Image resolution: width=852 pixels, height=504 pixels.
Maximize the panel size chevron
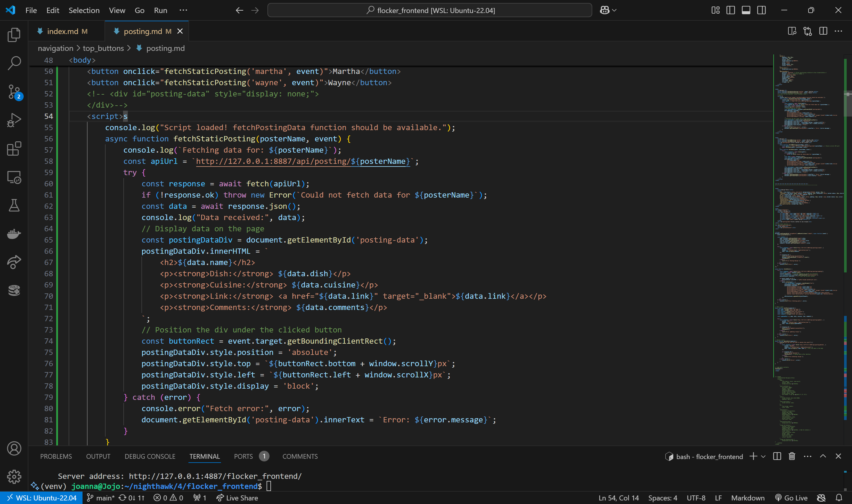823,456
